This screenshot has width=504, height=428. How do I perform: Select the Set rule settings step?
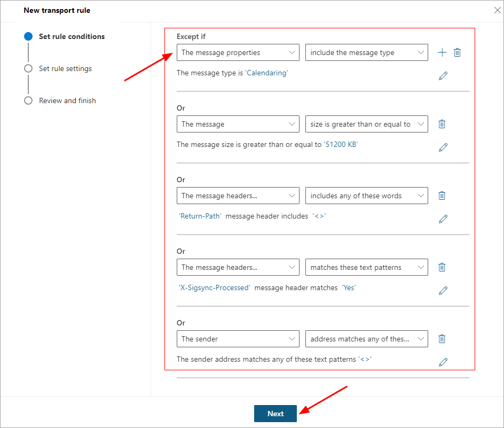(x=65, y=68)
